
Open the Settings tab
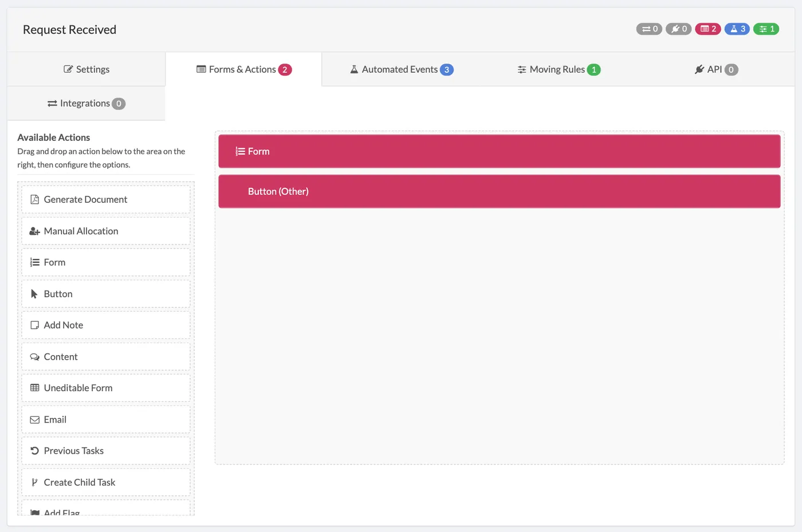point(87,69)
